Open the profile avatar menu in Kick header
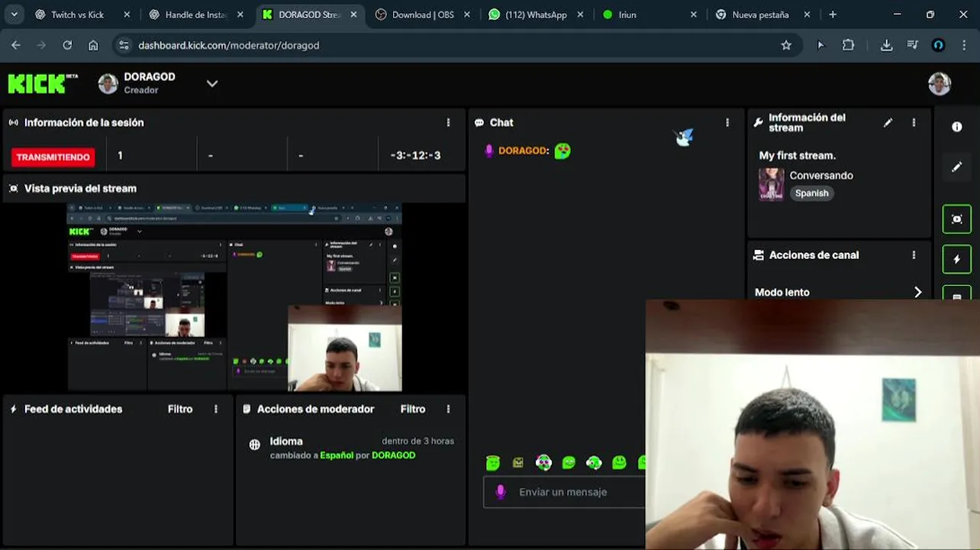Screen dimensions: 980x550 [x=940, y=83]
